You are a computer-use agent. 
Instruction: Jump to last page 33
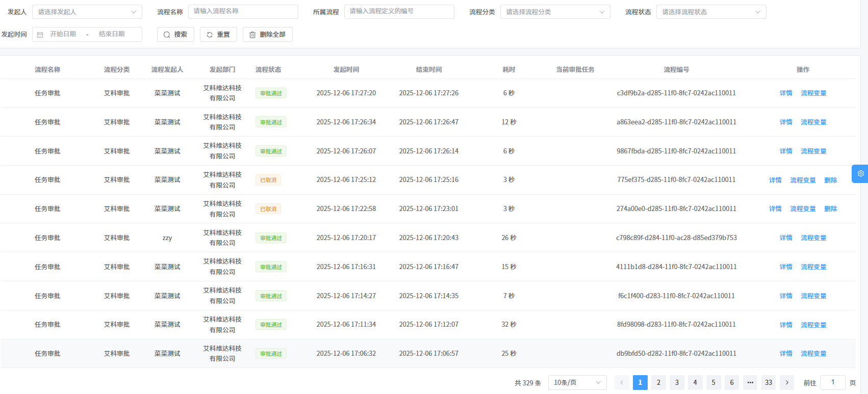(x=769, y=382)
